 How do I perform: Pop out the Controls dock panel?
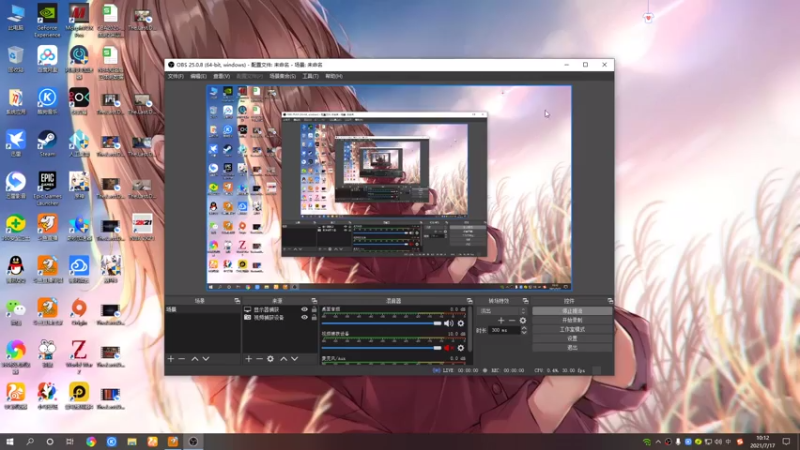[x=610, y=301]
